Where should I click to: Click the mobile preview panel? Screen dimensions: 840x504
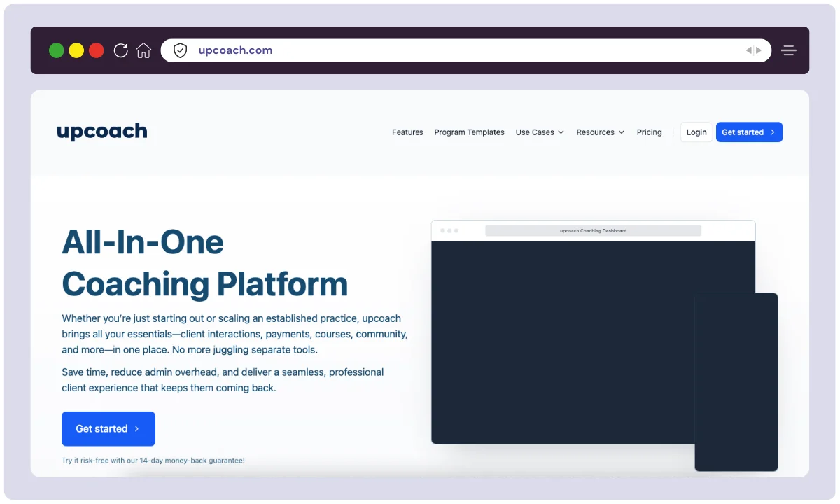tap(736, 382)
